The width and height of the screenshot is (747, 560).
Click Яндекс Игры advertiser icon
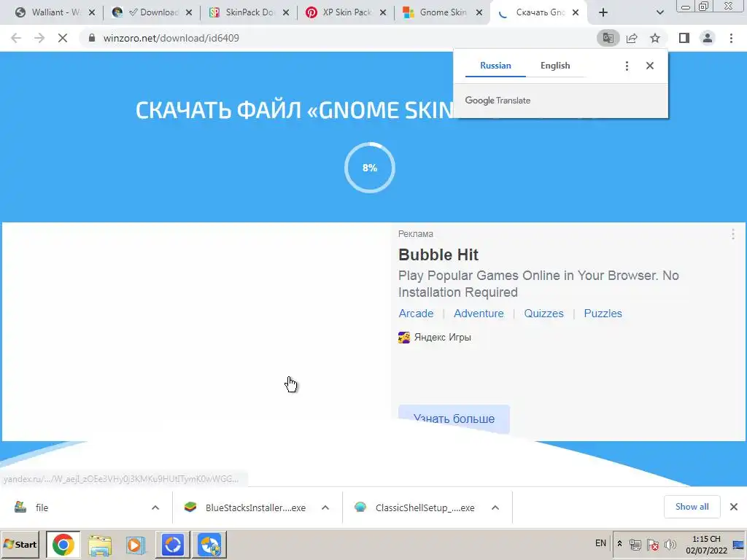(x=404, y=338)
